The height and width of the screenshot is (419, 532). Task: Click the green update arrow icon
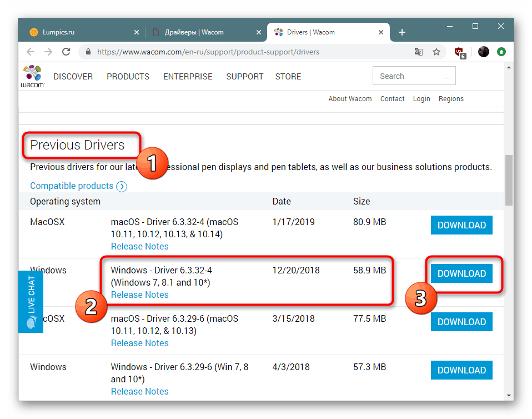[501, 52]
